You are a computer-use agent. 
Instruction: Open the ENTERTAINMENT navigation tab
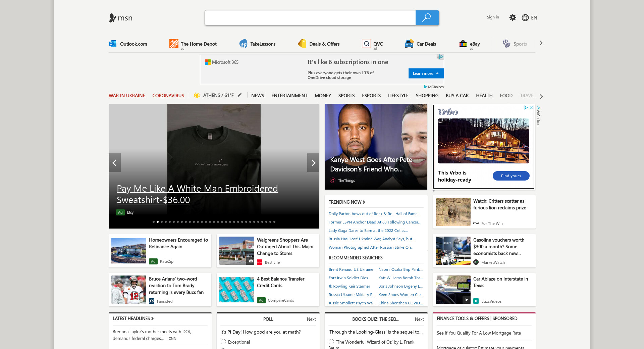pyautogui.click(x=289, y=96)
